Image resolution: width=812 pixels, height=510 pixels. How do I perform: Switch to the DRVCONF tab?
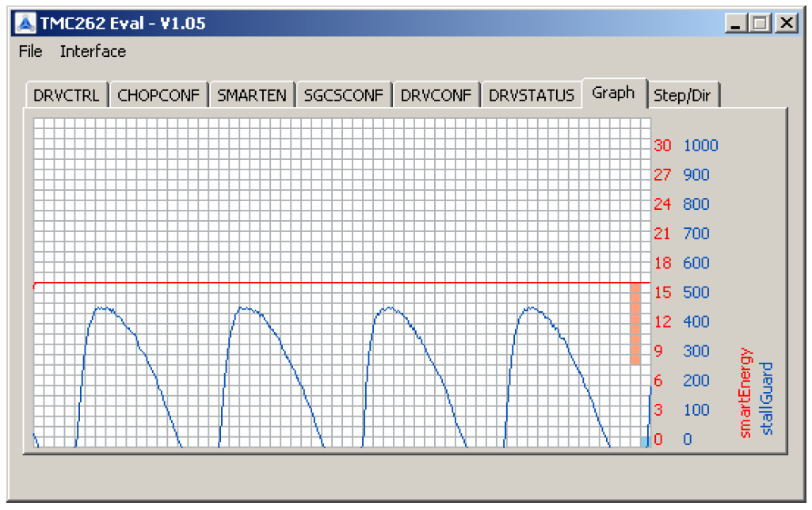click(x=436, y=95)
